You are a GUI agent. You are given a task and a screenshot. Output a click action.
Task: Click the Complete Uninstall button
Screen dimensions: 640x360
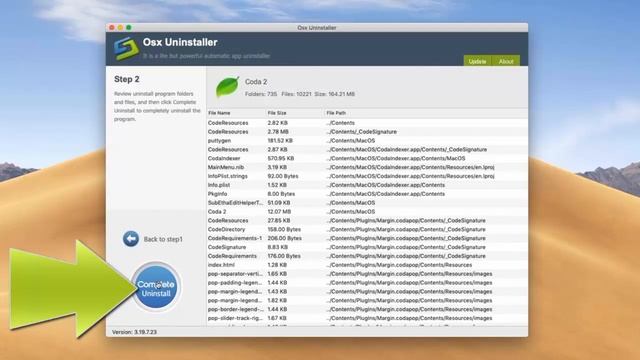156,288
